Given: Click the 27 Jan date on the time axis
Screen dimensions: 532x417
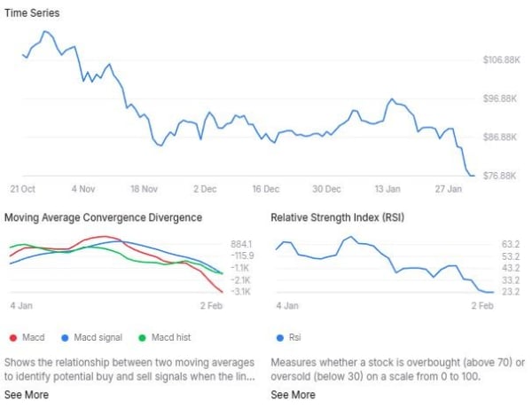Looking at the screenshot, I should [449, 189].
